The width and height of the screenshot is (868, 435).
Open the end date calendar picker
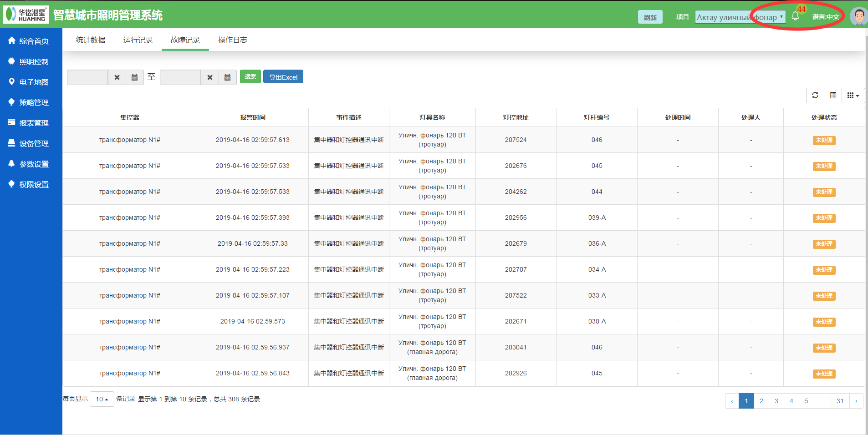[x=228, y=77]
